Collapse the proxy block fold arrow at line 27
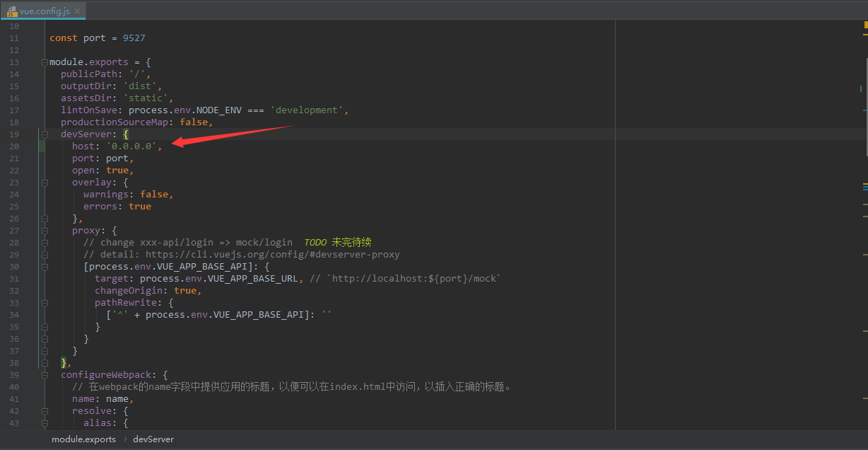Screen dimensions: 868x450 (x=45, y=230)
